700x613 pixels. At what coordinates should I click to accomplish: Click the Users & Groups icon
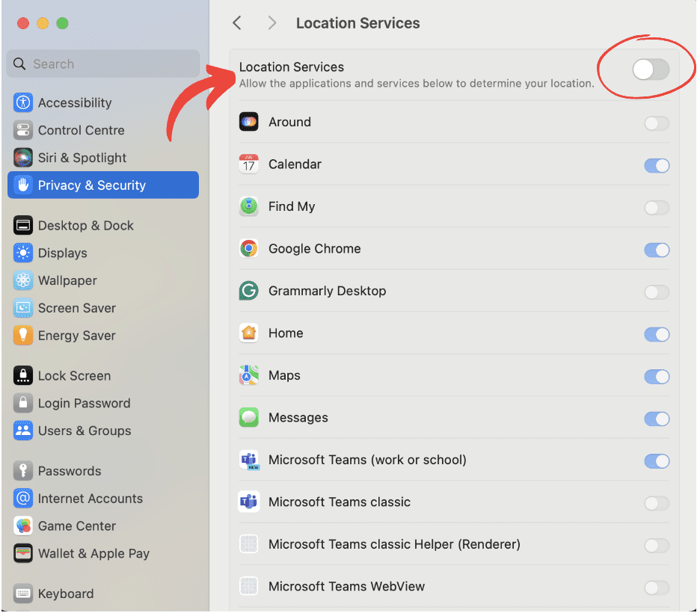(23, 431)
